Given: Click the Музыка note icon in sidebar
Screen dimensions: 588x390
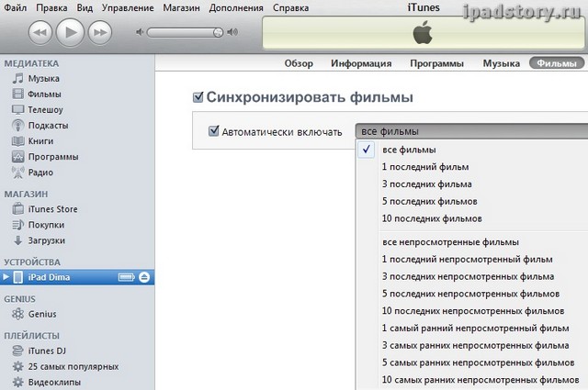Looking at the screenshot, I should click(x=17, y=79).
